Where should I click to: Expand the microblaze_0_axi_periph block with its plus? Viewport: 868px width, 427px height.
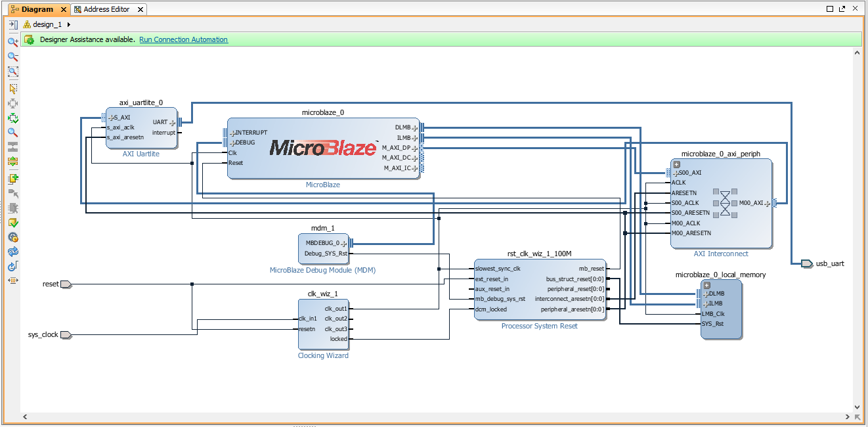coord(676,164)
